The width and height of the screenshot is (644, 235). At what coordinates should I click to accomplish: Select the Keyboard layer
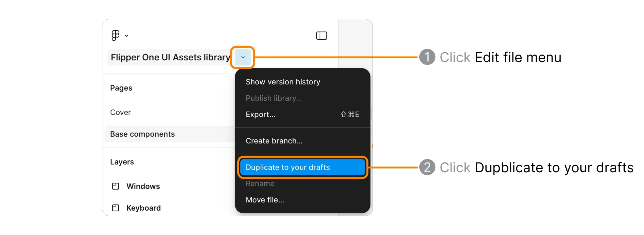click(143, 208)
